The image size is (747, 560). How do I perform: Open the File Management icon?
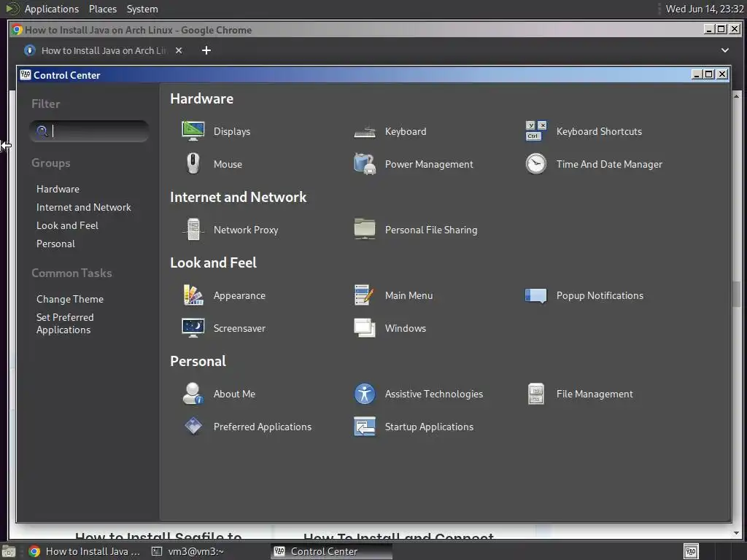coord(536,394)
